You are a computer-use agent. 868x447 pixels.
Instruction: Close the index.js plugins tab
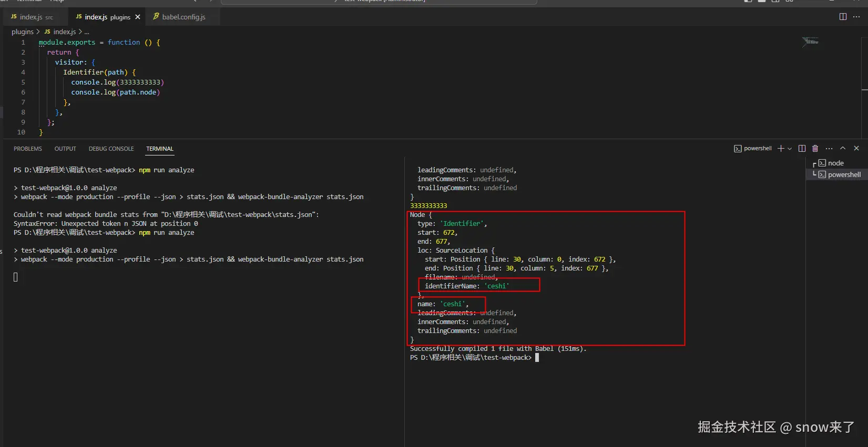coord(138,17)
